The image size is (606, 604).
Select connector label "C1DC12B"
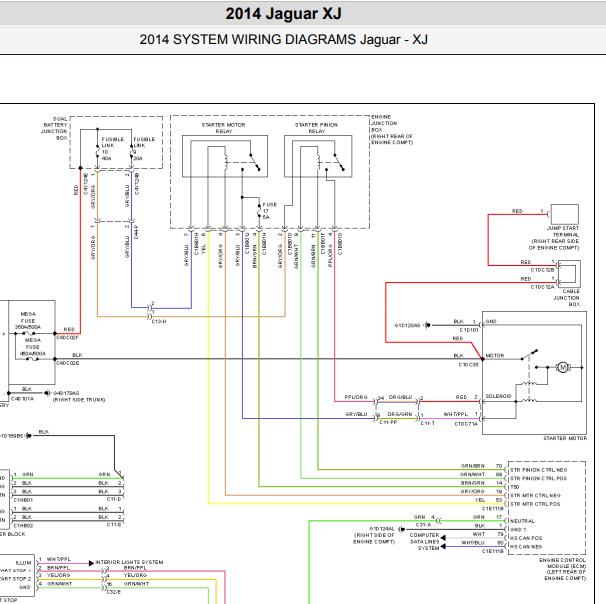tap(542, 270)
